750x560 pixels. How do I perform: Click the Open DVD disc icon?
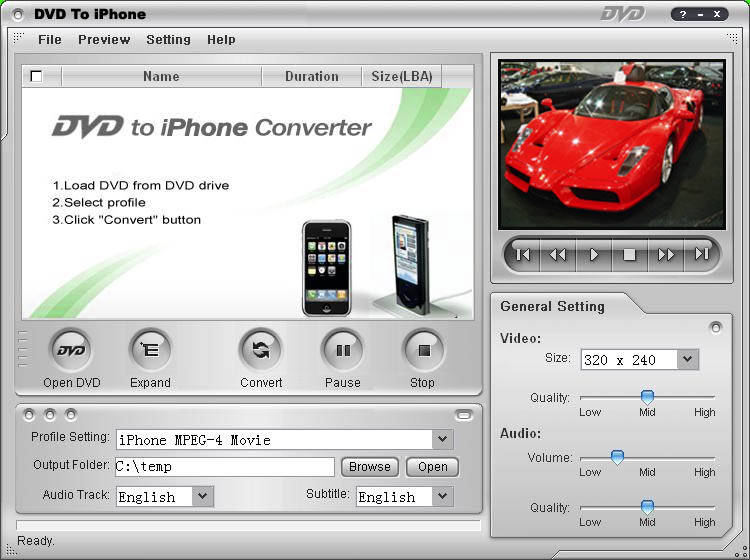(x=71, y=351)
